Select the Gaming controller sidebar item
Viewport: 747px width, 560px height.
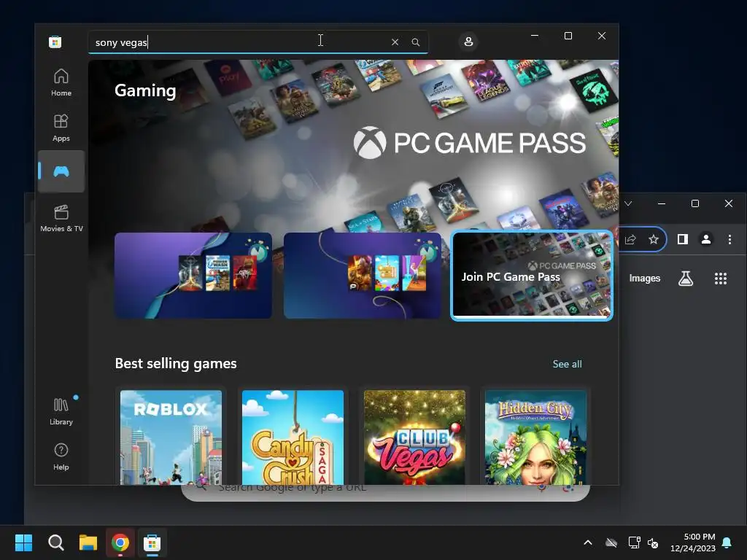click(61, 171)
